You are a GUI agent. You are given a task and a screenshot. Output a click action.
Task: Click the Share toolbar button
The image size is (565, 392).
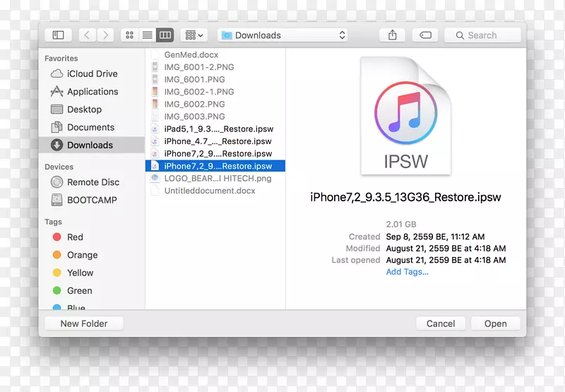click(x=393, y=35)
